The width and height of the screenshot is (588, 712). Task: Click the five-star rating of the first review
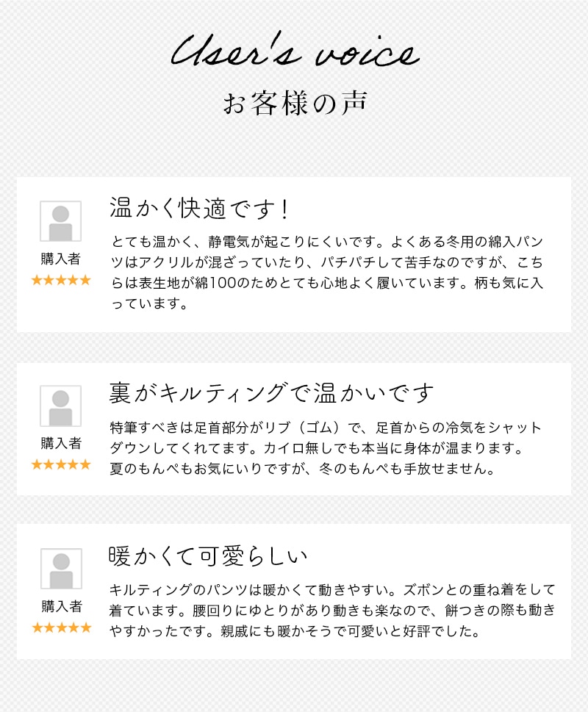click(61, 280)
